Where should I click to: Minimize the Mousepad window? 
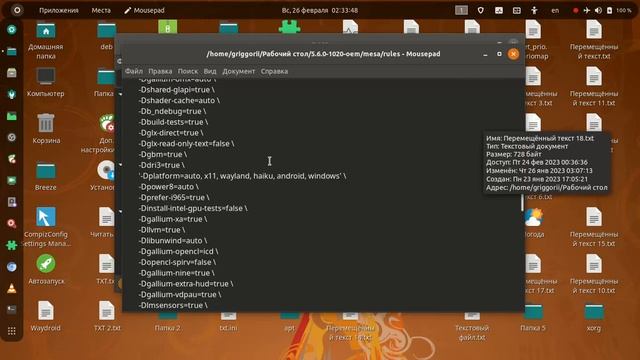(485, 54)
